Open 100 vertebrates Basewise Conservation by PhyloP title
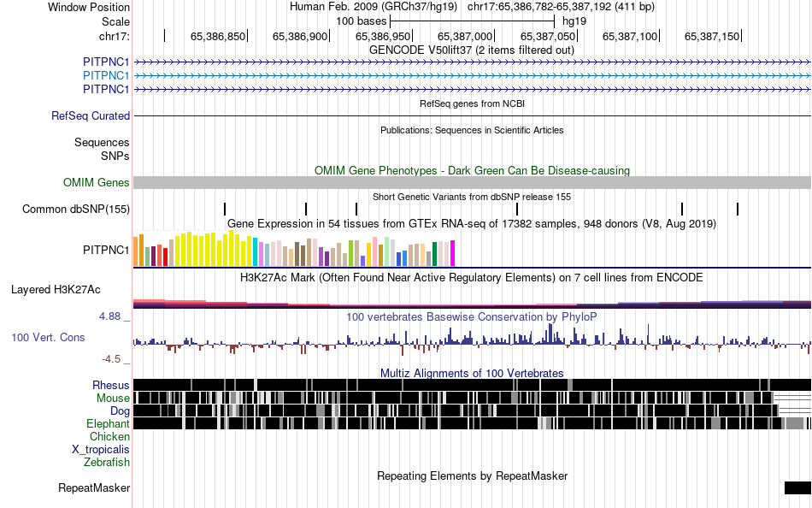The image size is (812, 508). pos(472,316)
